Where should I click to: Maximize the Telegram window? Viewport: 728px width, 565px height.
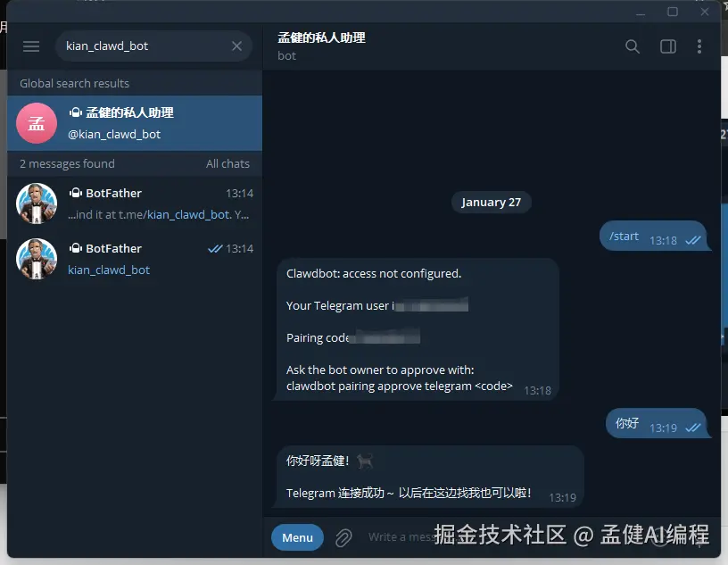(673, 12)
